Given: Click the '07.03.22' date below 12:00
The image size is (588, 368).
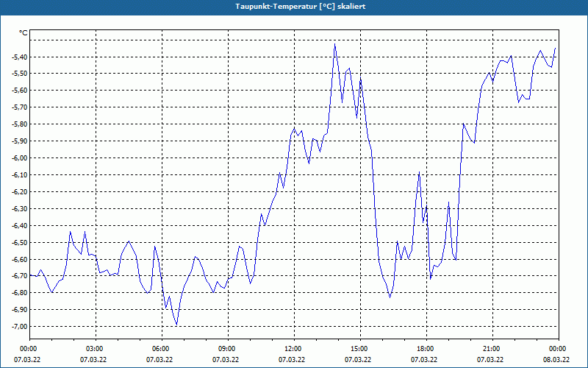Looking at the screenshot, I should pyautogui.click(x=291, y=360).
